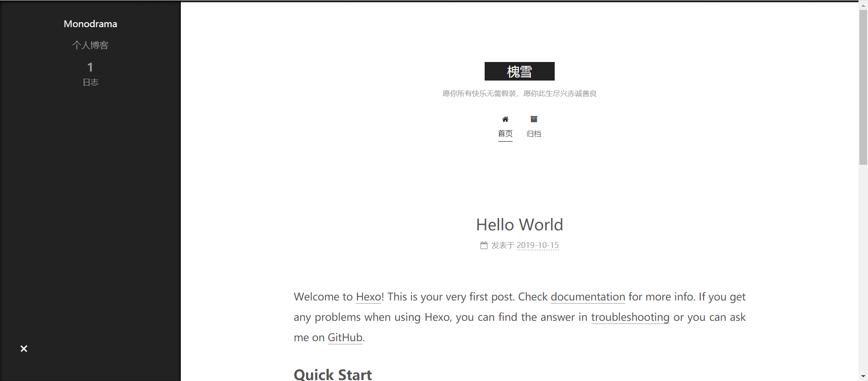Click the vertical scrollbar thumb

click(863, 86)
